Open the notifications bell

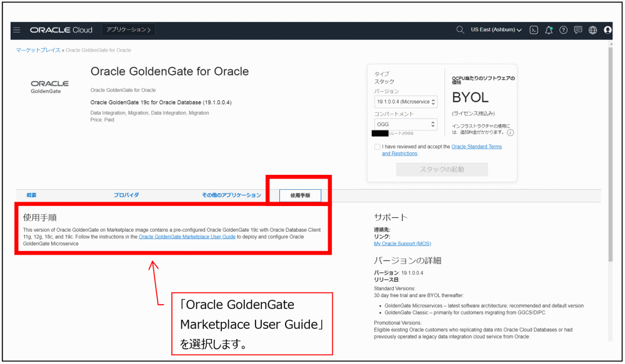point(549,30)
